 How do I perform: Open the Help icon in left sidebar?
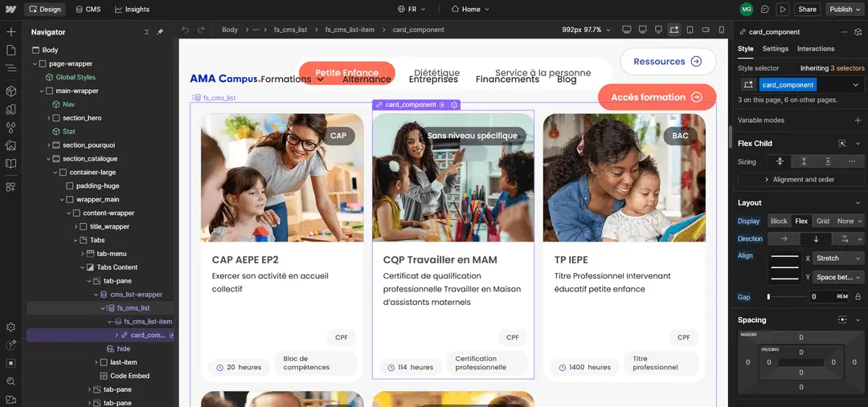click(x=10, y=345)
